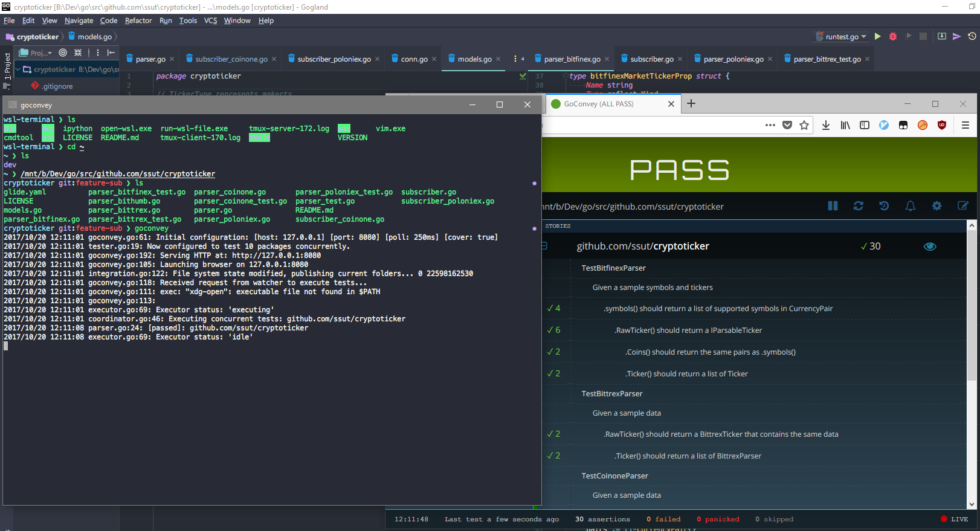Open the Firefox hamburger menu
This screenshot has height=531, width=980.
coord(965,125)
